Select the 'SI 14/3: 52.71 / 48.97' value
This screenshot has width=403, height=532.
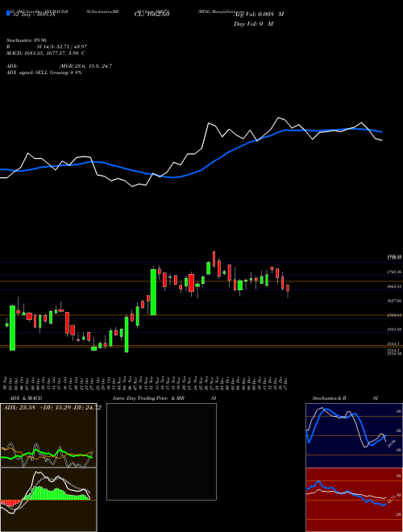62,45
